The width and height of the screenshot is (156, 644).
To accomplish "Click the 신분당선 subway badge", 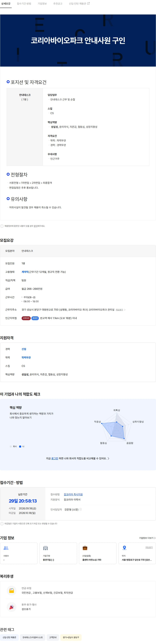I will point(26,318).
